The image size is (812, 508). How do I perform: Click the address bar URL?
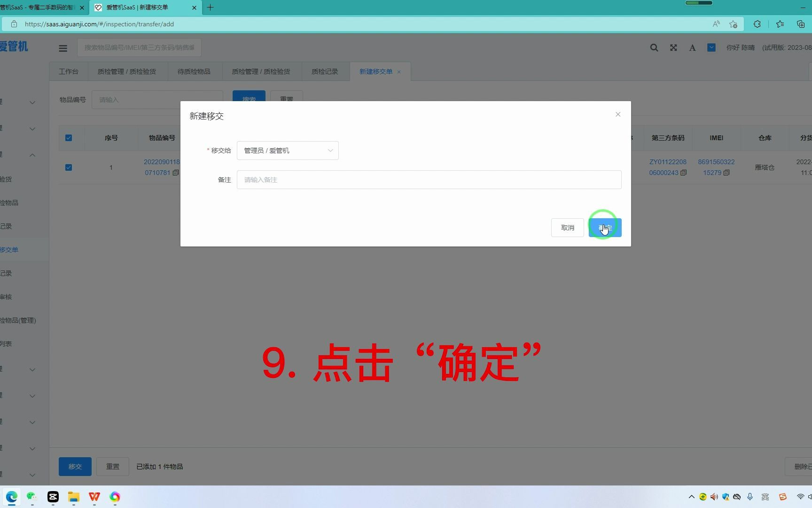(99, 24)
